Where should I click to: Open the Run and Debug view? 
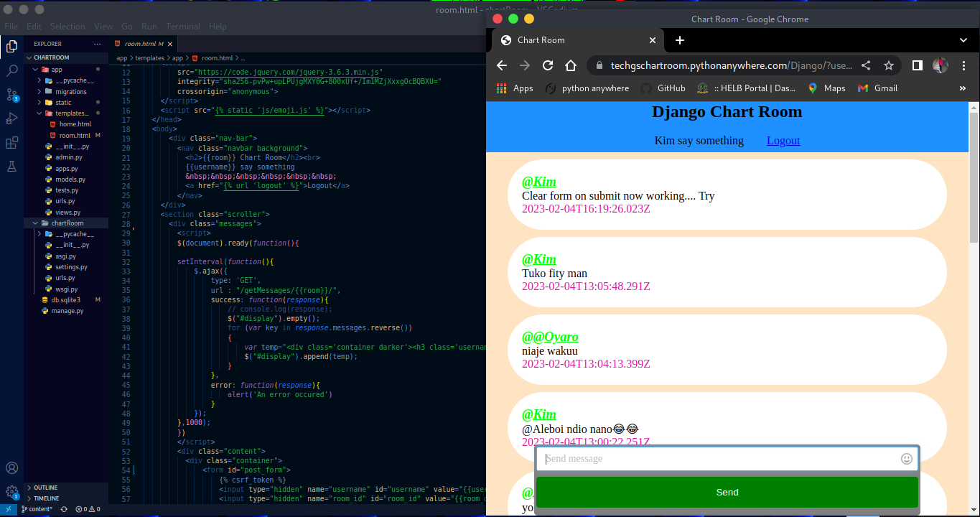pos(11,118)
